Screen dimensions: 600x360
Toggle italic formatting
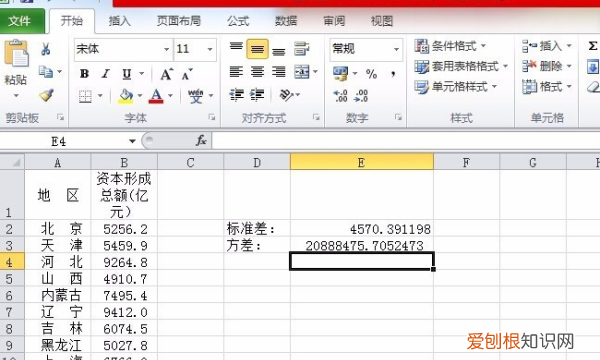point(106,73)
